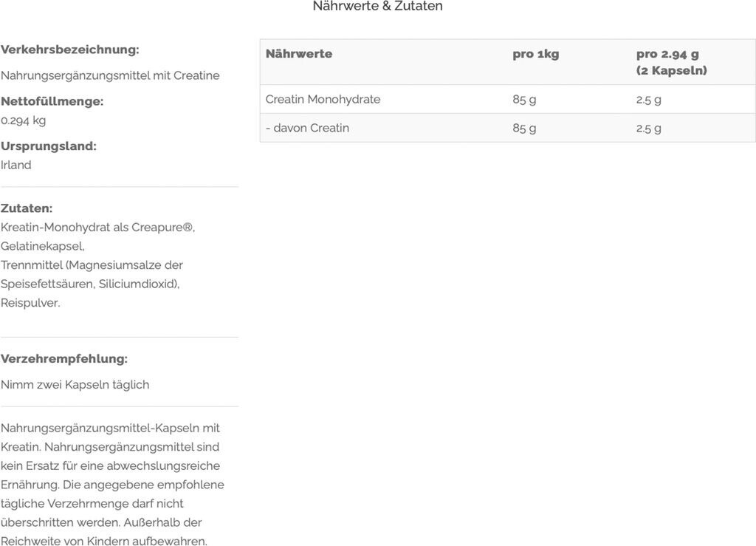Click the Irland text

coord(16,165)
